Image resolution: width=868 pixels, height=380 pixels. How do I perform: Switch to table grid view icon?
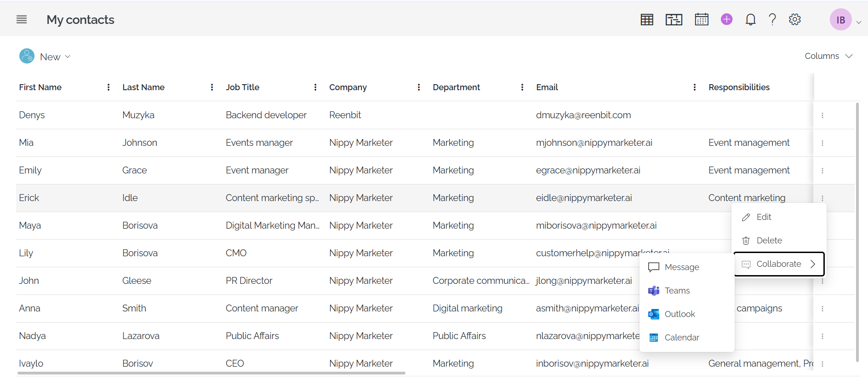click(x=647, y=19)
